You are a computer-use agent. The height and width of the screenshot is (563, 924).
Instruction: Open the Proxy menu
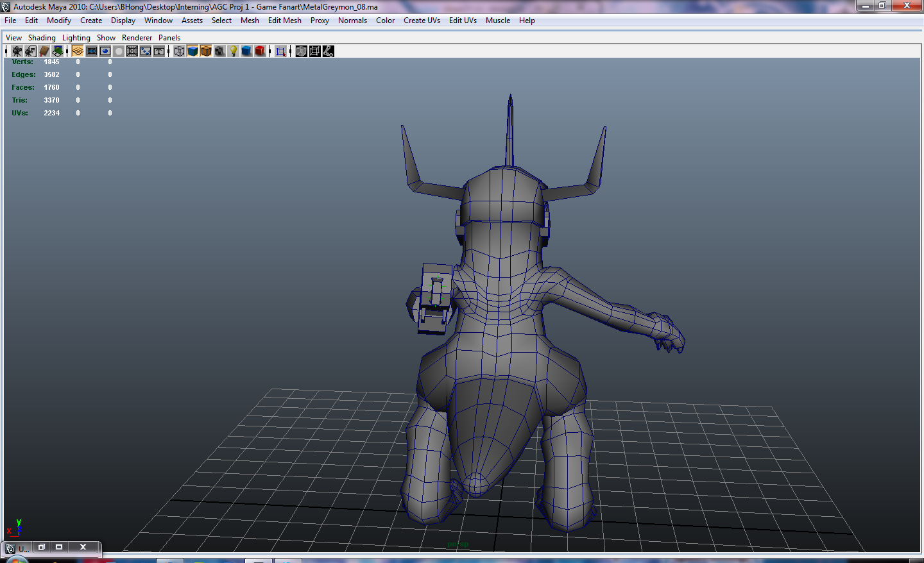320,21
